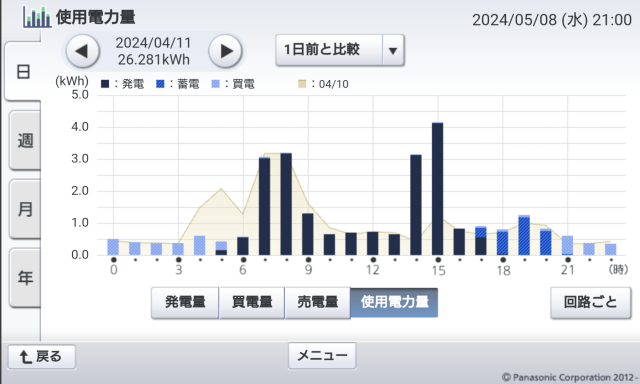The height and width of the screenshot is (384, 640).
Task: Switch to the 日 day tab
Action: point(23,71)
